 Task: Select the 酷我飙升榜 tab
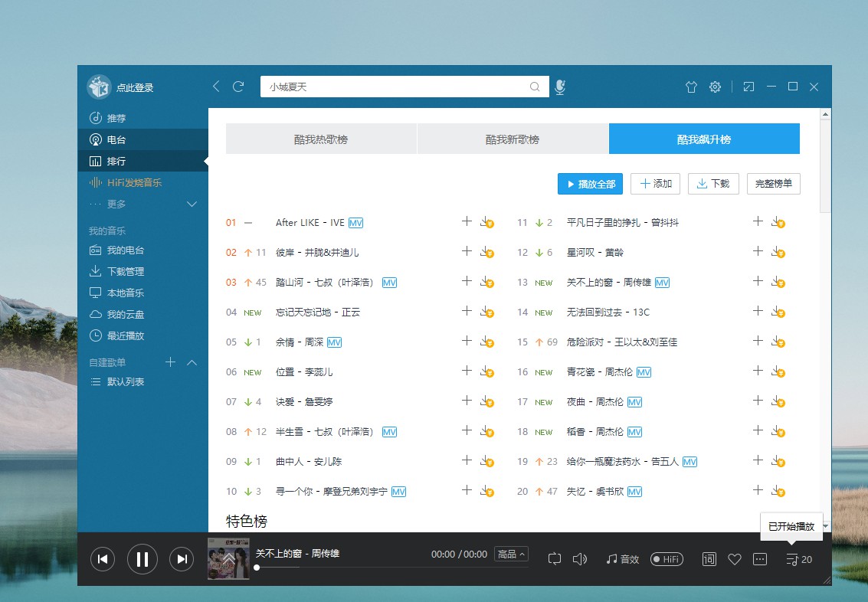704,139
